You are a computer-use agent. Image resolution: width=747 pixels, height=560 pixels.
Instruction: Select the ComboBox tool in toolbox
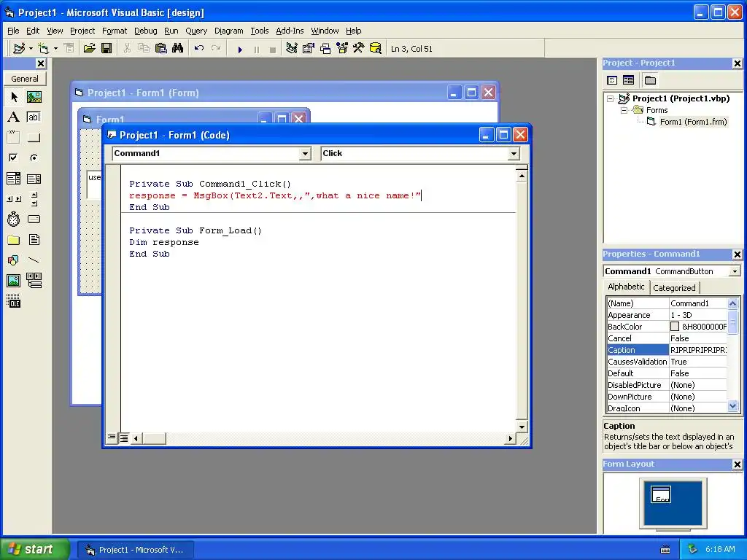(14, 179)
